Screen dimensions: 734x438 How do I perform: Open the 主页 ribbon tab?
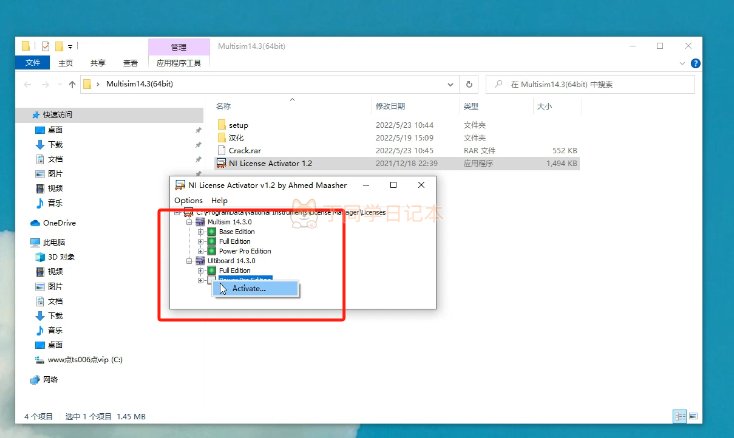pyautogui.click(x=66, y=63)
